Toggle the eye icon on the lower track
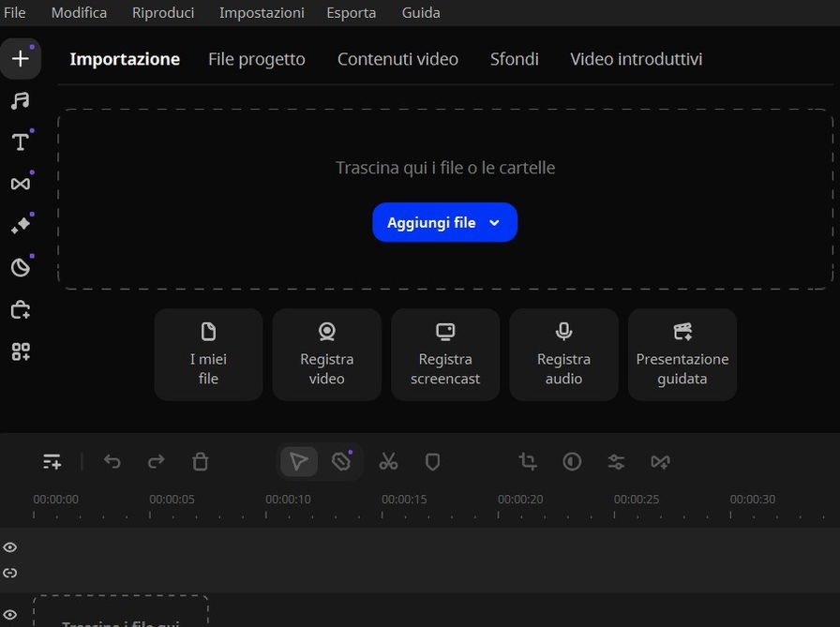840x627 pixels. [10, 615]
